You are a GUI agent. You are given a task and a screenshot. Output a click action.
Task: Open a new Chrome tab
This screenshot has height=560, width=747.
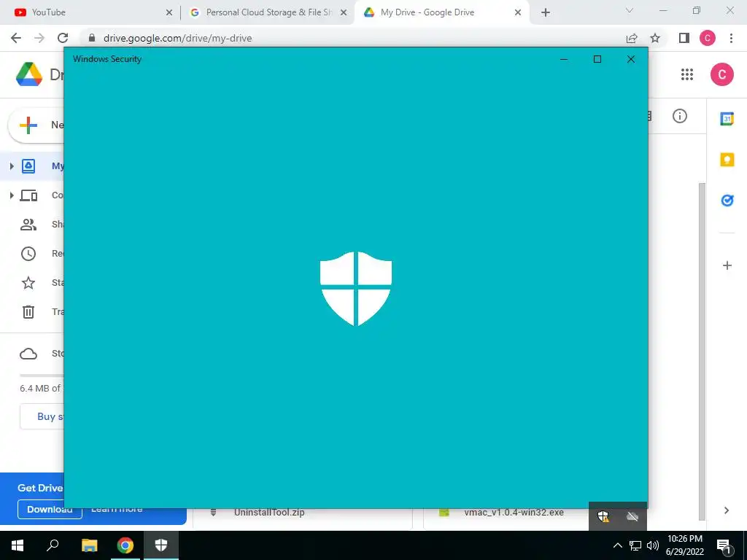click(x=546, y=13)
